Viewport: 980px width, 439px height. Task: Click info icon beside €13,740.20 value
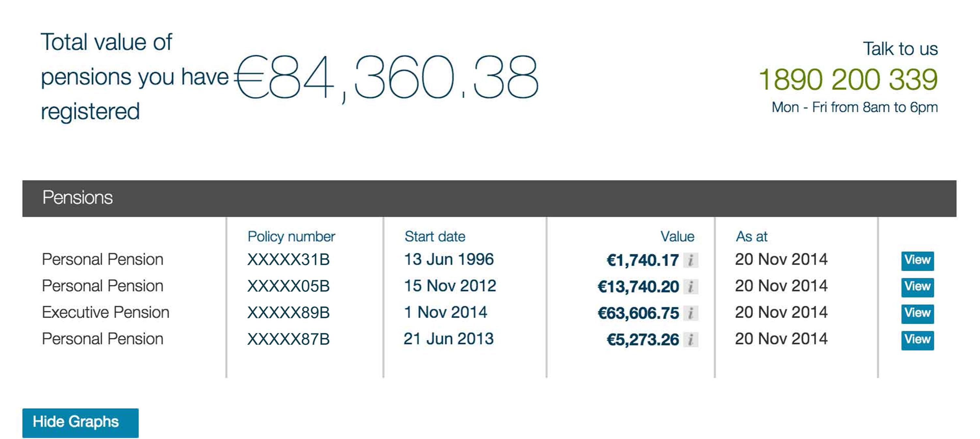[x=691, y=286]
